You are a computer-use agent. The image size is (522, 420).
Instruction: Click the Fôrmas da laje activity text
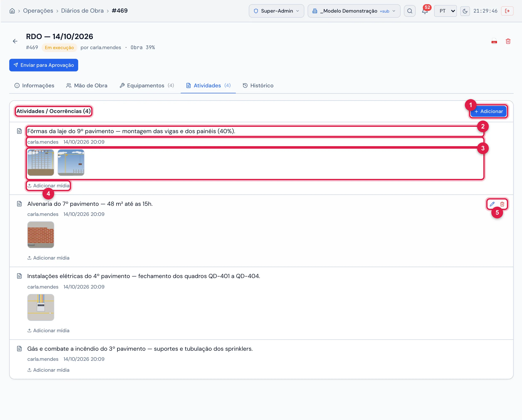(131, 131)
